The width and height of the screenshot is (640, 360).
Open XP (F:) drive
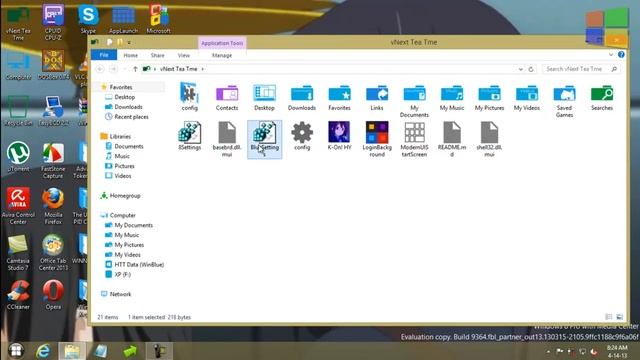122,274
